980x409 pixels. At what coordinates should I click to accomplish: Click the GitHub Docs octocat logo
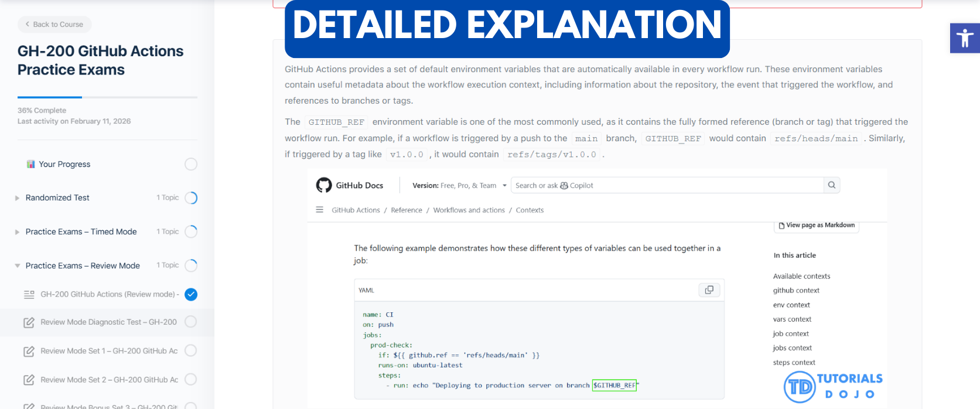tap(324, 185)
